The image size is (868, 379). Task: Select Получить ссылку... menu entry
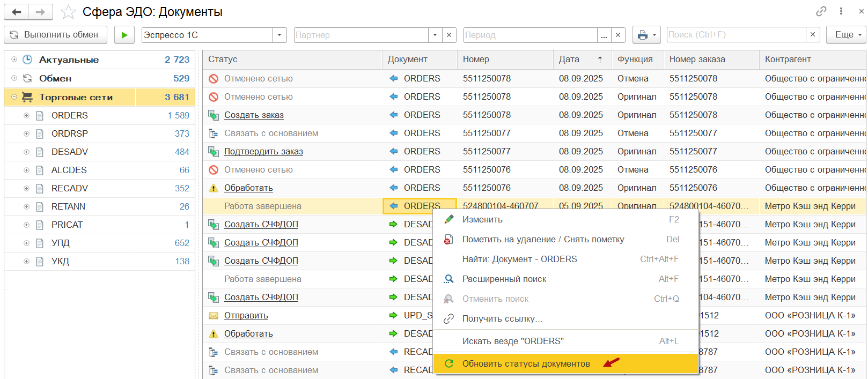click(565, 319)
